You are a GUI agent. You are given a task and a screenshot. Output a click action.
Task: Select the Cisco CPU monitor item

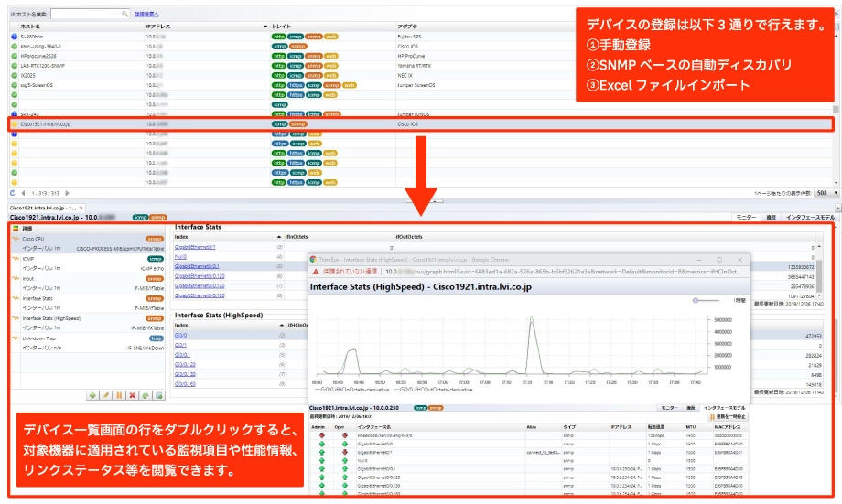click(89, 243)
